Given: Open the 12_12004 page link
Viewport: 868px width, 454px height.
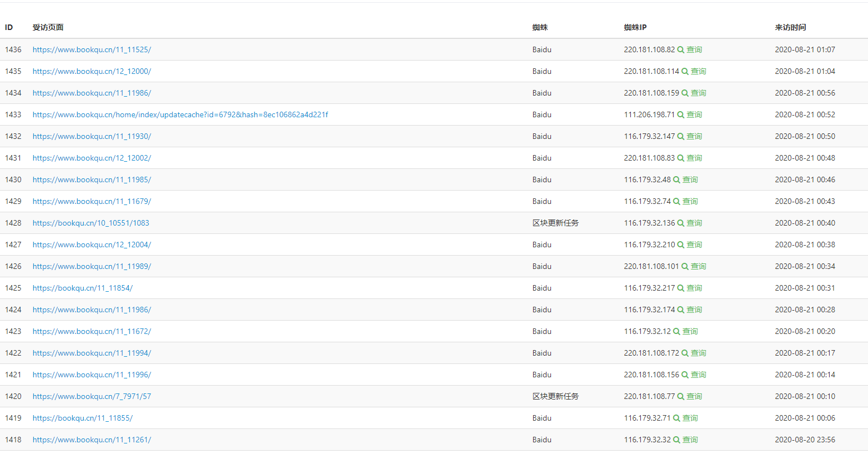Looking at the screenshot, I should click(x=92, y=245).
